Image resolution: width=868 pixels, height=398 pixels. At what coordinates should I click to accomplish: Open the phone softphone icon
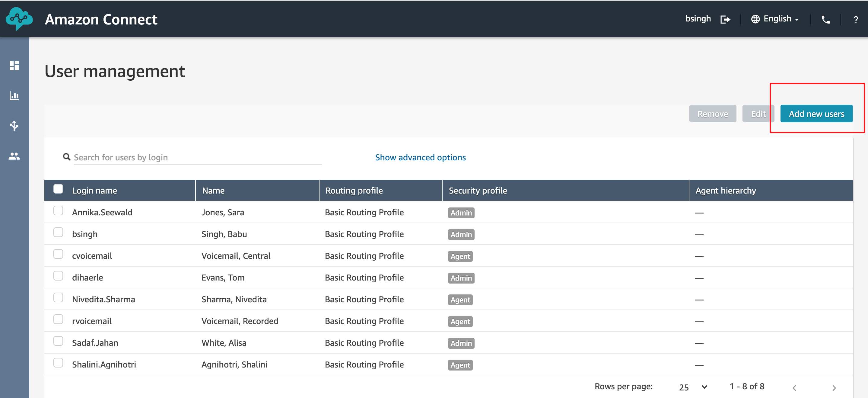click(x=825, y=20)
